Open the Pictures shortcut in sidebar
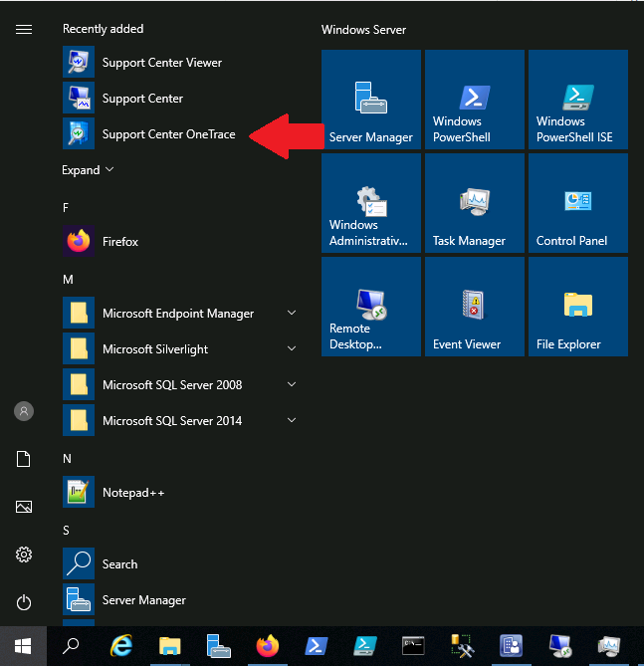Screen dimensions: 644x666 click(24, 507)
